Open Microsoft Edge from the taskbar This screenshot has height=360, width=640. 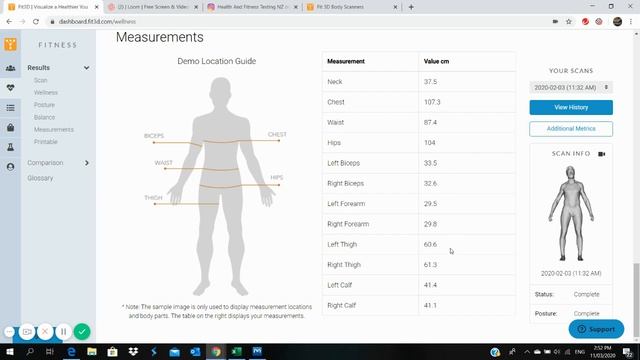click(x=71, y=351)
